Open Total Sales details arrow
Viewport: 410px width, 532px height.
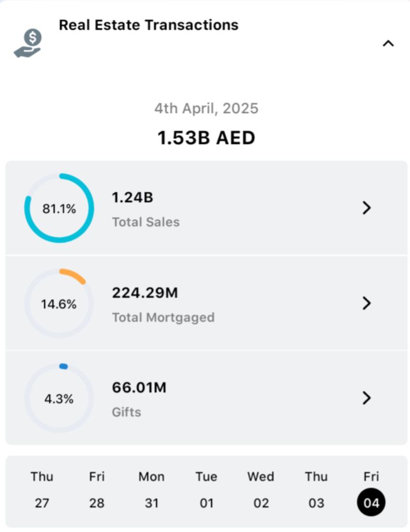367,208
